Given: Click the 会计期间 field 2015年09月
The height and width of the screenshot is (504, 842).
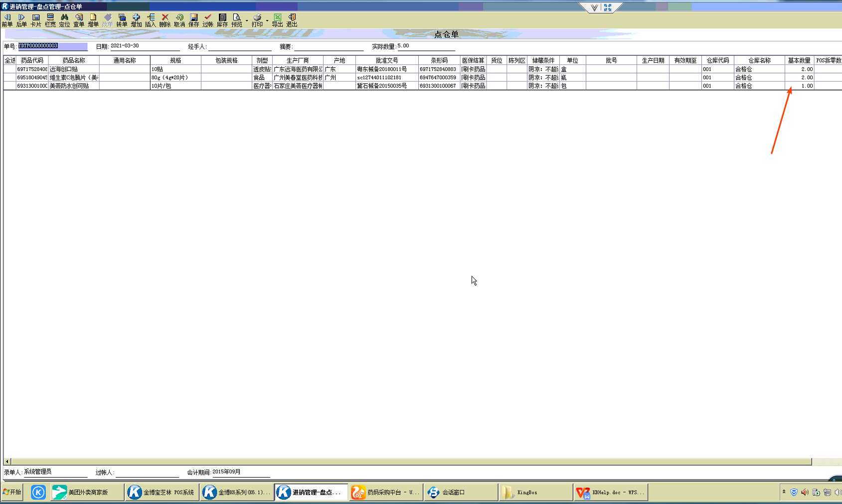Looking at the screenshot, I should point(241,472).
